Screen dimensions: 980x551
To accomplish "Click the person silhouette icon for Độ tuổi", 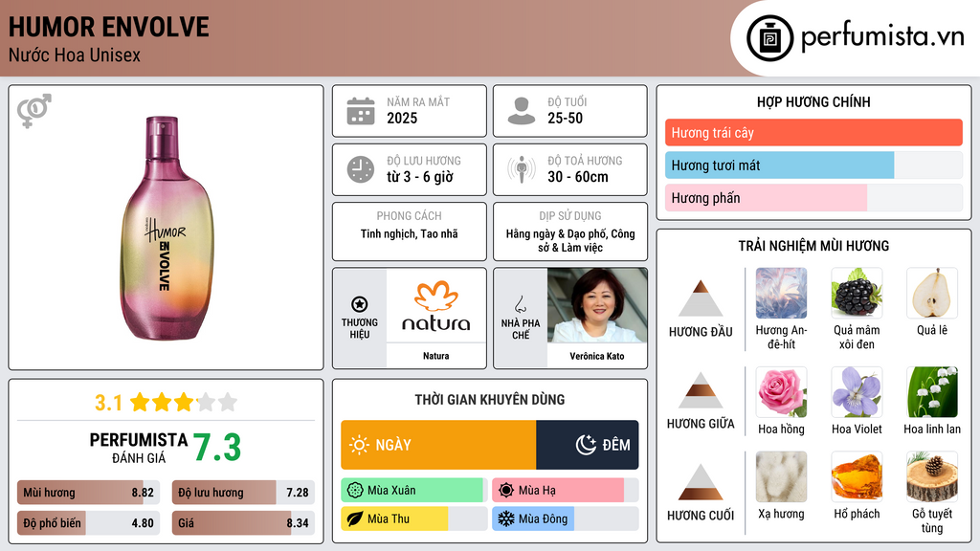I will 522,111.
